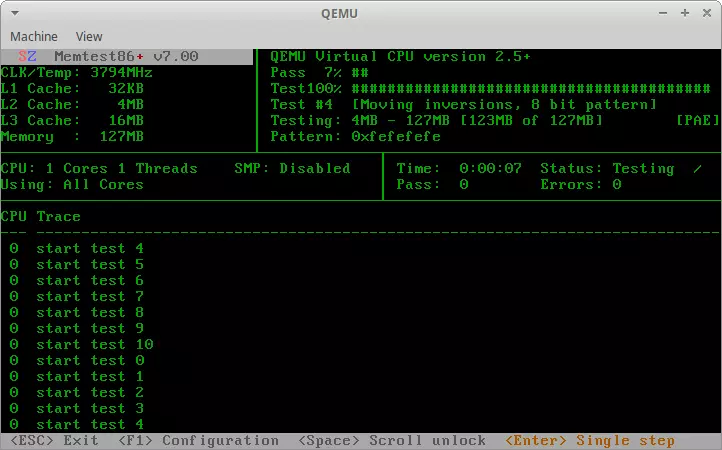Click the CLK/Temp 3794MHz value

[x=121, y=72]
